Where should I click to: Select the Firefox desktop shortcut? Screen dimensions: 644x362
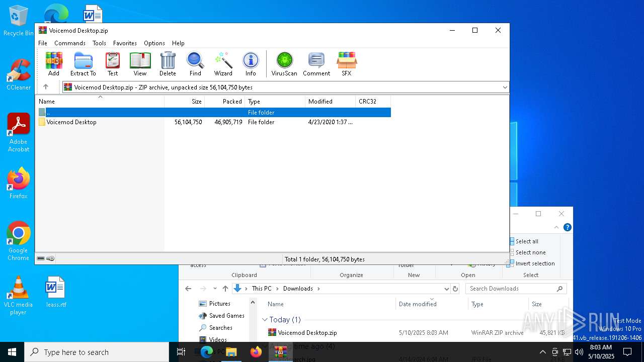click(19, 183)
